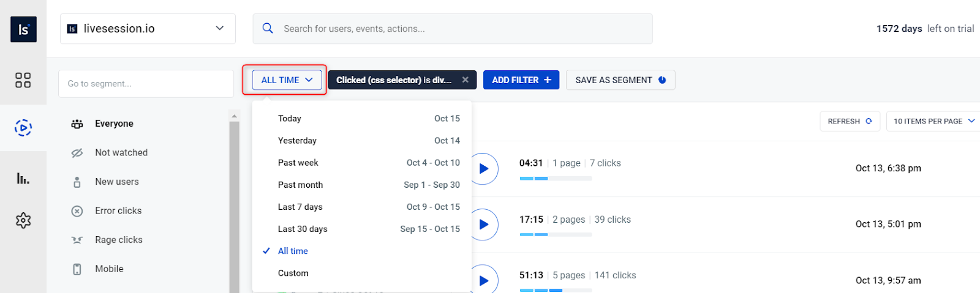
Task: Open the Mobile segment
Action: [109, 269]
